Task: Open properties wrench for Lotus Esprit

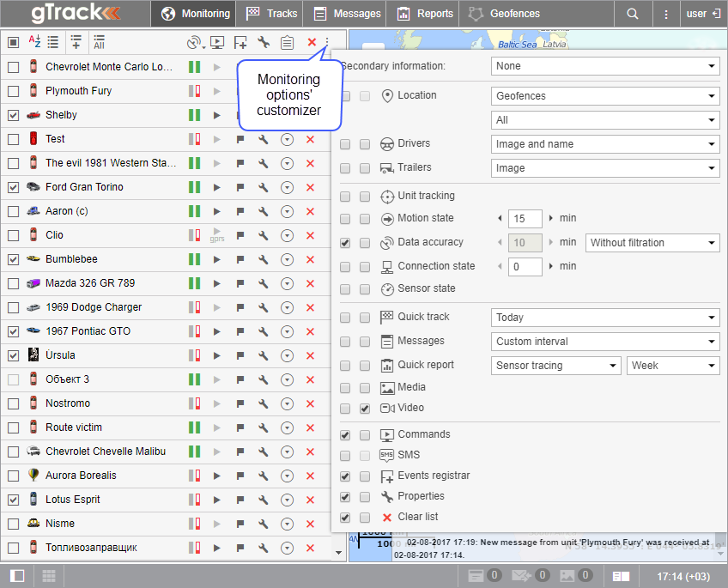Action: point(264,500)
